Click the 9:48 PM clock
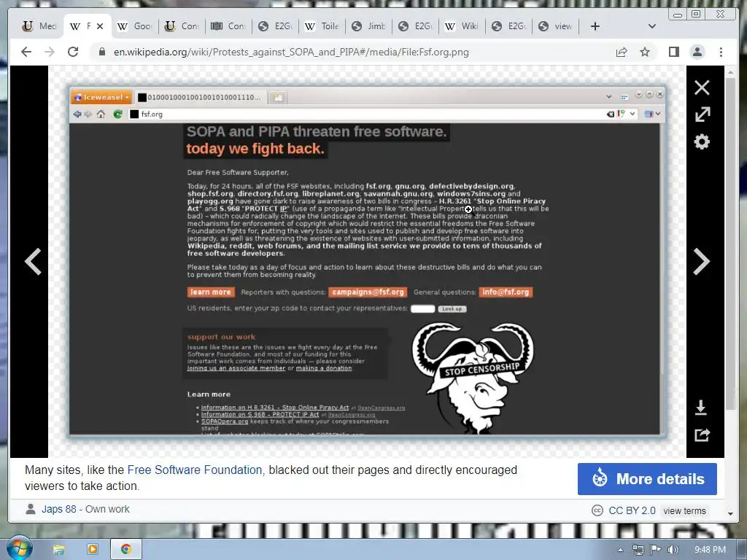Viewport: 747px width, 560px height. pos(709,550)
